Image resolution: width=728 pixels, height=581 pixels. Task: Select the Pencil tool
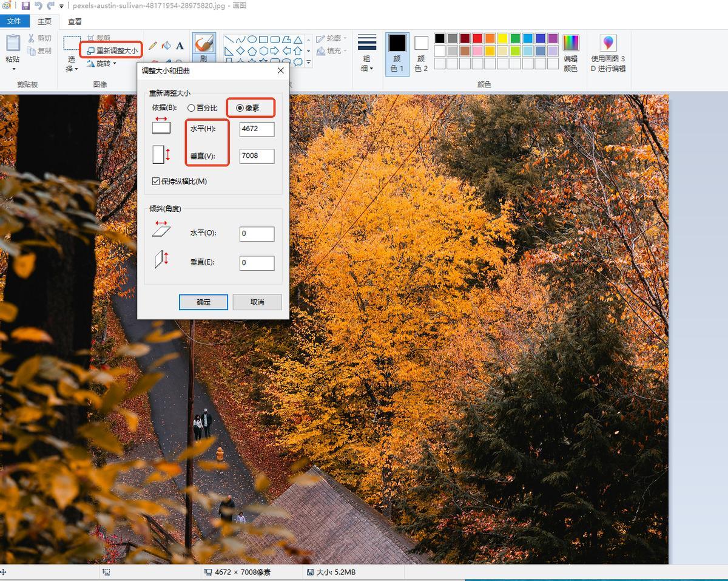(x=152, y=46)
